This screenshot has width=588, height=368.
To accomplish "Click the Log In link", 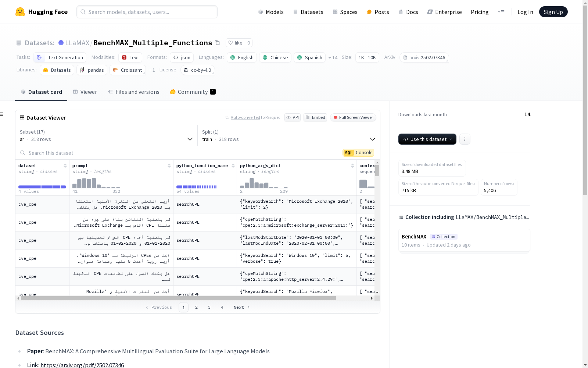I will click(x=525, y=12).
